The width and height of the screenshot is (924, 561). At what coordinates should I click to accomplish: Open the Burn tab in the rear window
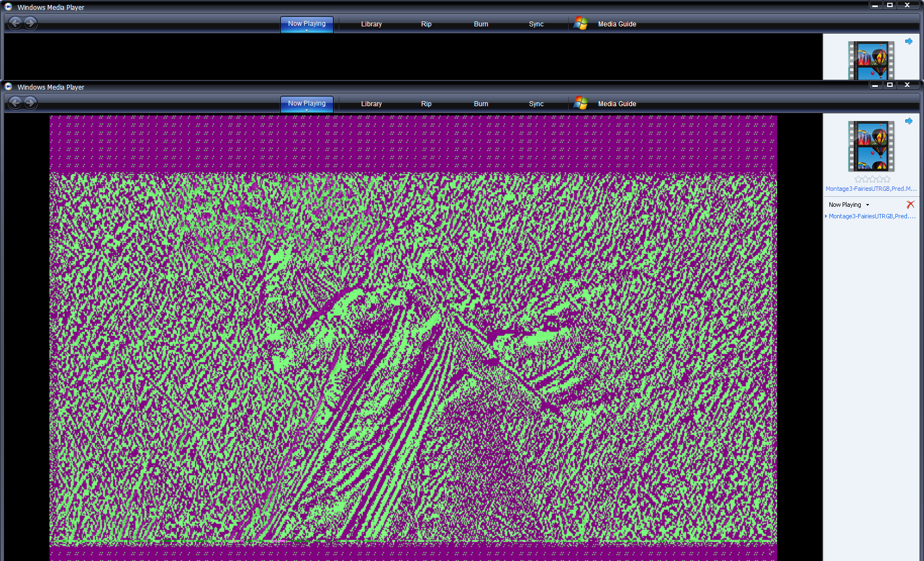click(x=481, y=24)
